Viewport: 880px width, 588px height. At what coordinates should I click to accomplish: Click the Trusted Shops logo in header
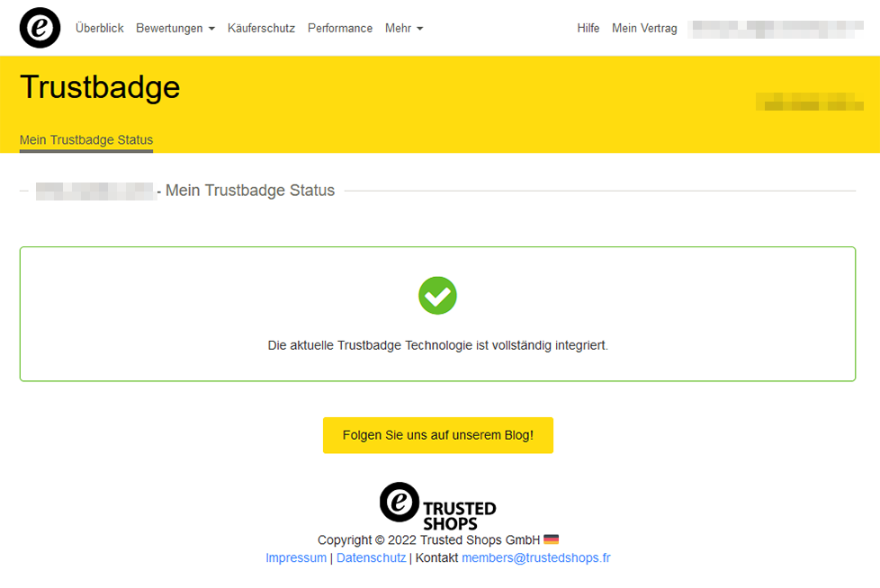tap(40, 28)
